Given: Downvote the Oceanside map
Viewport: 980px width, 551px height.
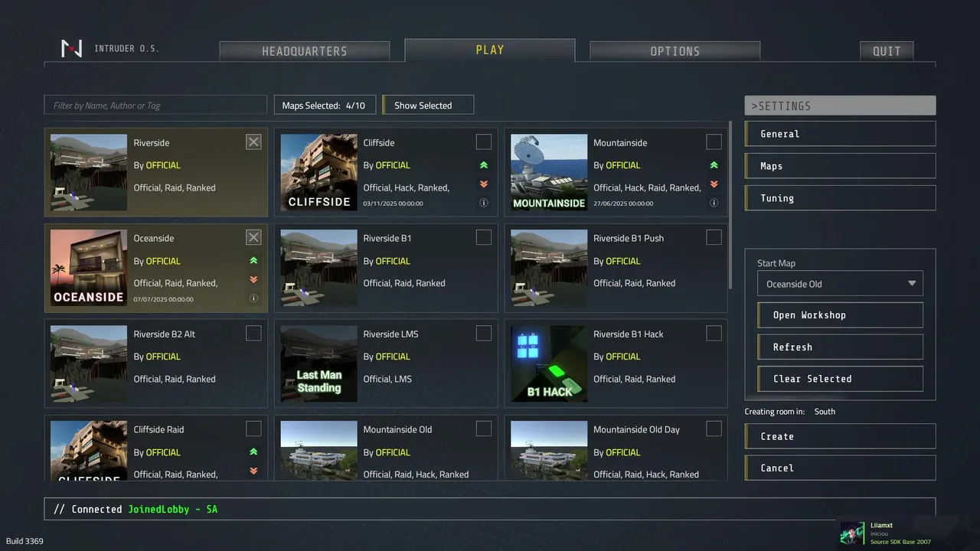Looking at the screenshot, I should point(253,280).
